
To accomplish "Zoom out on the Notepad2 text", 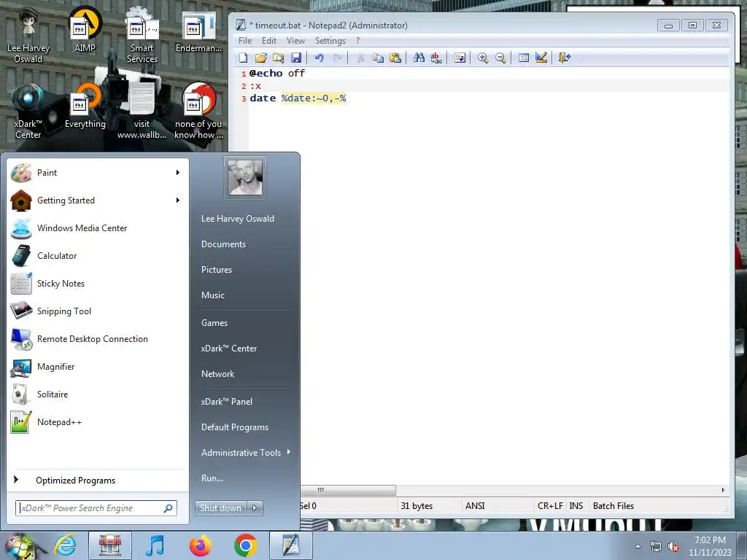I will pyautogui.click(x=500, y=58).
